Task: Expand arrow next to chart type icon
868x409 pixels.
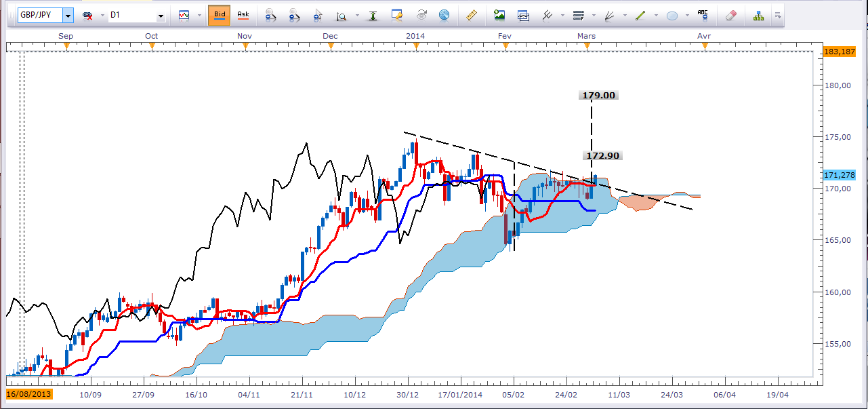Action: (199, 15)
